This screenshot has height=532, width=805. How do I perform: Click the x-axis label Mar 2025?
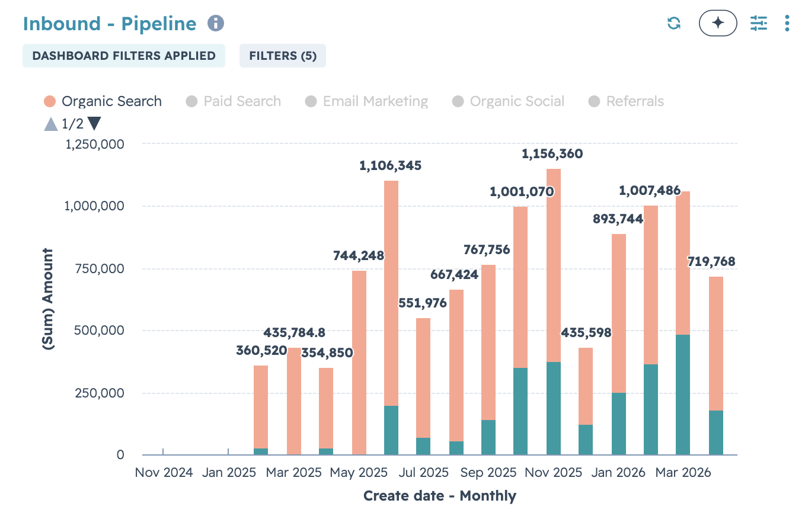(x=294, y=473)
